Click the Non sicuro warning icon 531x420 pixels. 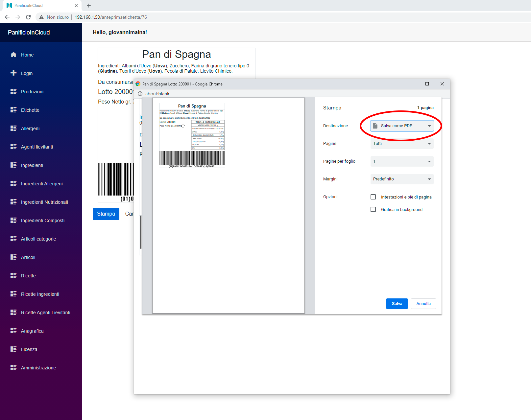(x=41, y=17)
